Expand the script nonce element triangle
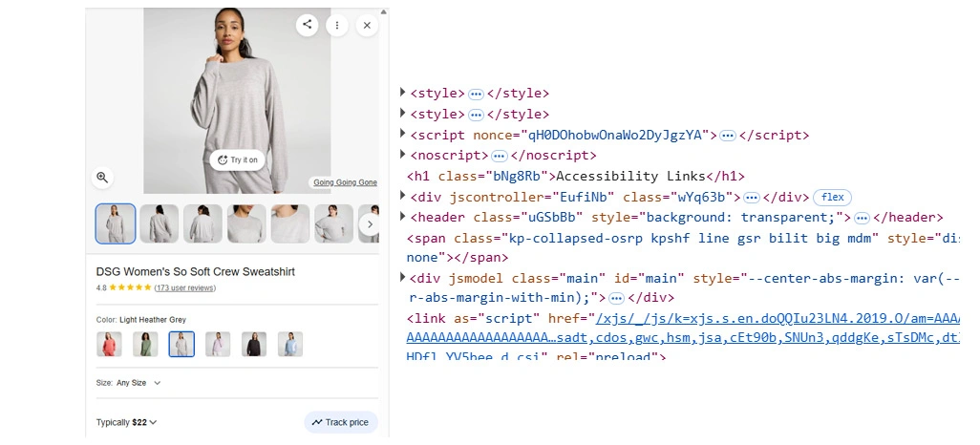 (x=403, y=134)
